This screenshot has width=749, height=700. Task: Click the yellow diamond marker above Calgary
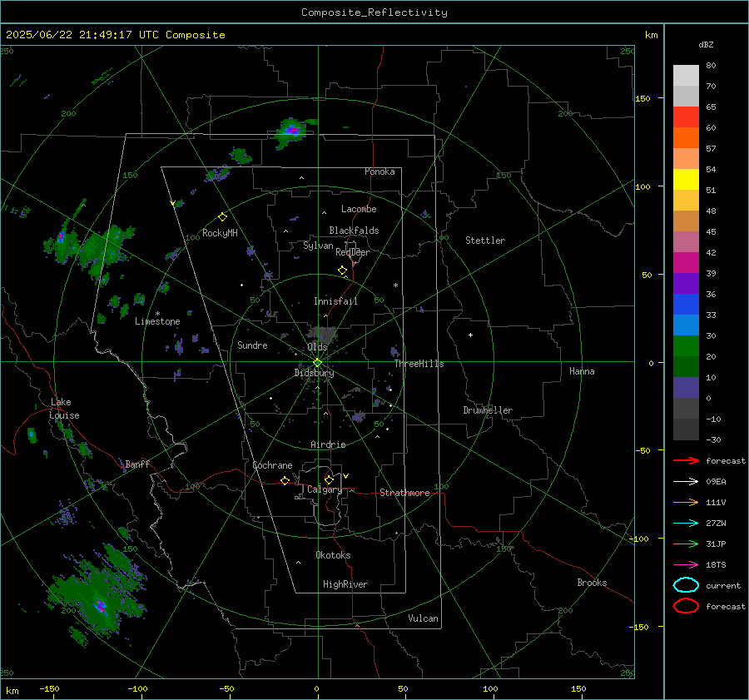(329, 479)
